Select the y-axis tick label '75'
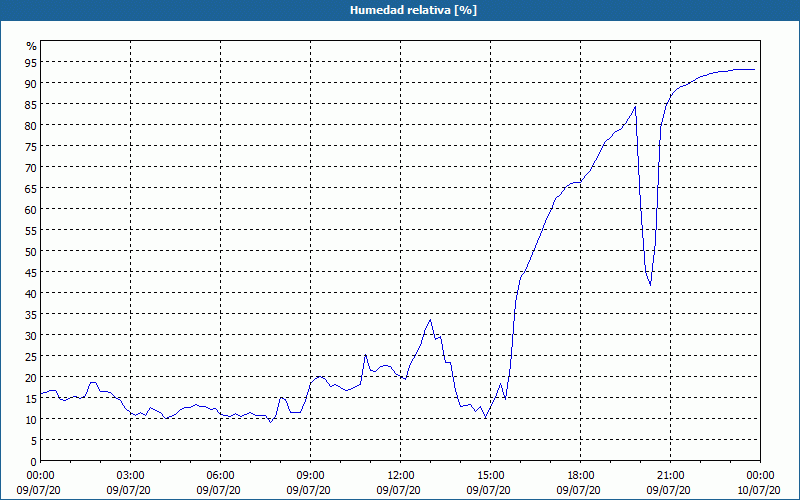 [31, 146]
